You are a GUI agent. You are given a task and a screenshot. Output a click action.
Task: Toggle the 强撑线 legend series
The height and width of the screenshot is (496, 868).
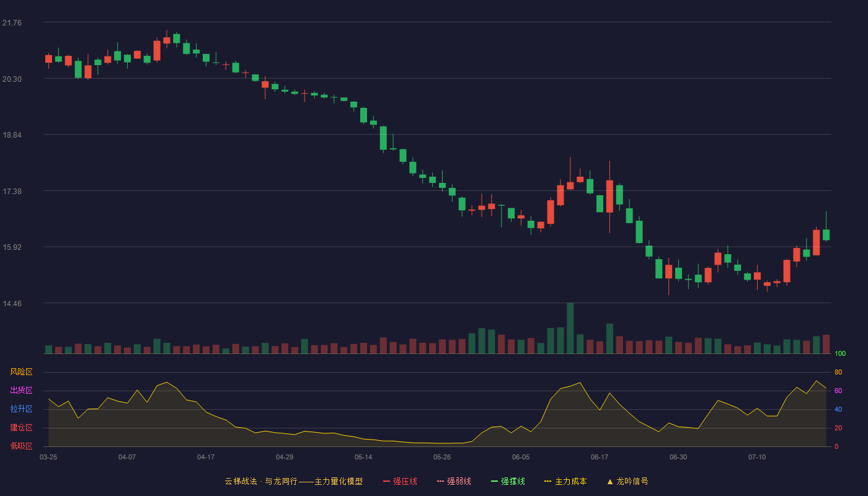pos(508,481)
